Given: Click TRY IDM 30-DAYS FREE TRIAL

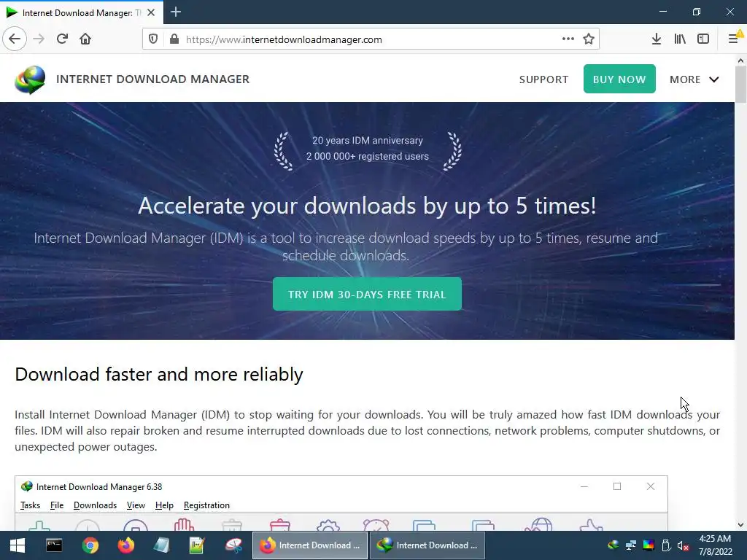Looking at the screenshot, I should coord(367,295).
